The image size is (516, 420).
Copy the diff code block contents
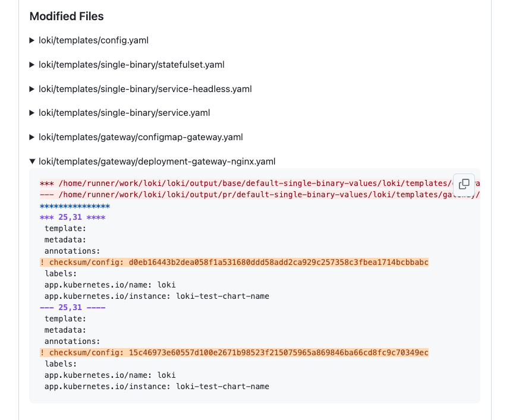tap(464, 184)
